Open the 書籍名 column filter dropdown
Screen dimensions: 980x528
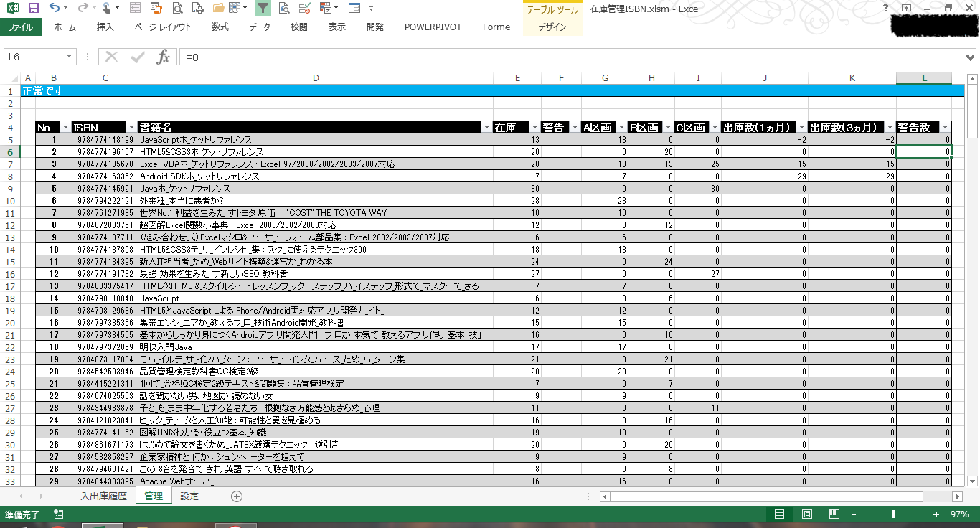pyautogui.click(x=486, y=128)
